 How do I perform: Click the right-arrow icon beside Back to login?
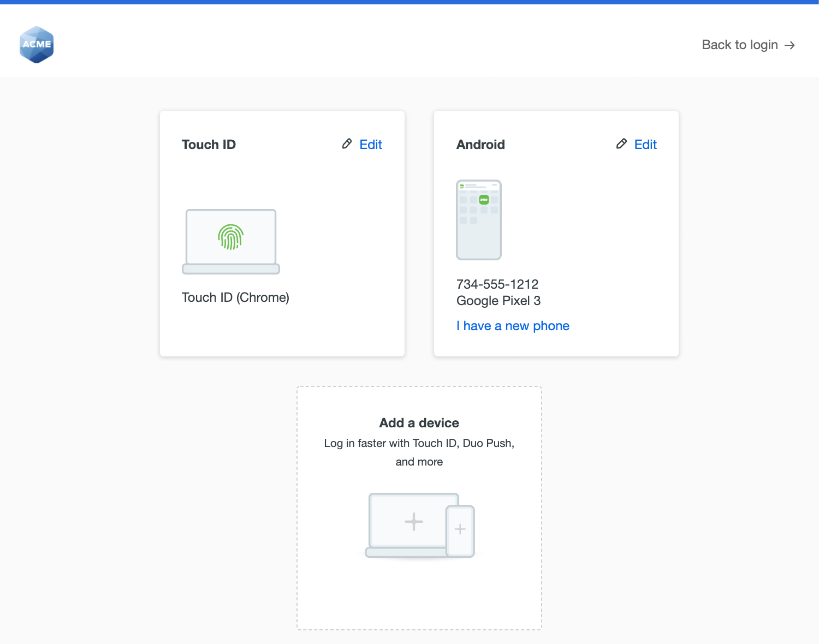point(790,45)
